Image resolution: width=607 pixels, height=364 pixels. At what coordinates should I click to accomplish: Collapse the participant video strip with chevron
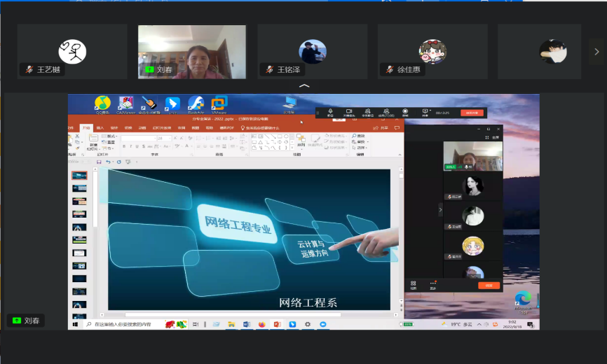[x=303, y=86]
